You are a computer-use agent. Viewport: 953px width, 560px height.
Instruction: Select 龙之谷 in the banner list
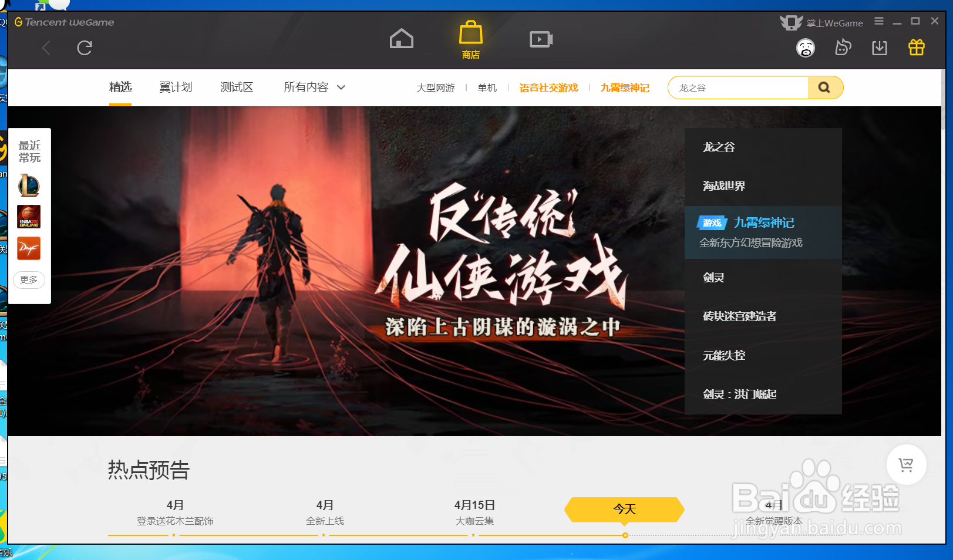763,147
